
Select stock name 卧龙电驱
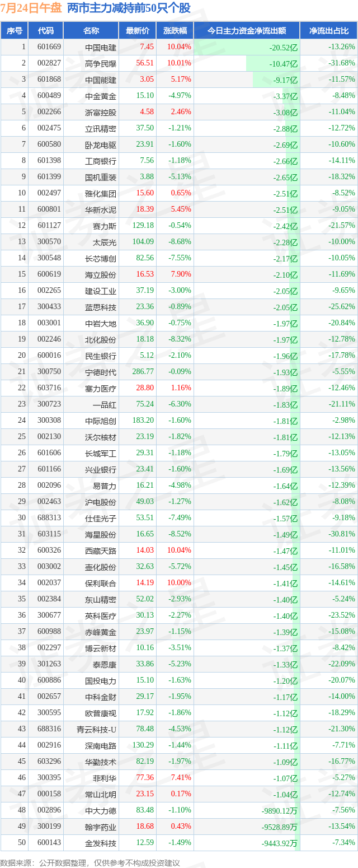101,144
